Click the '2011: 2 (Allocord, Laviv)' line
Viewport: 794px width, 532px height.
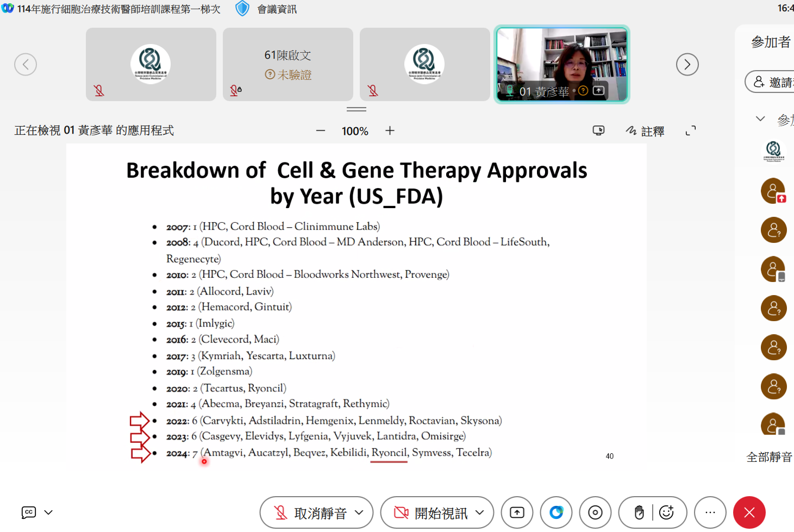(x=220, y=292)
